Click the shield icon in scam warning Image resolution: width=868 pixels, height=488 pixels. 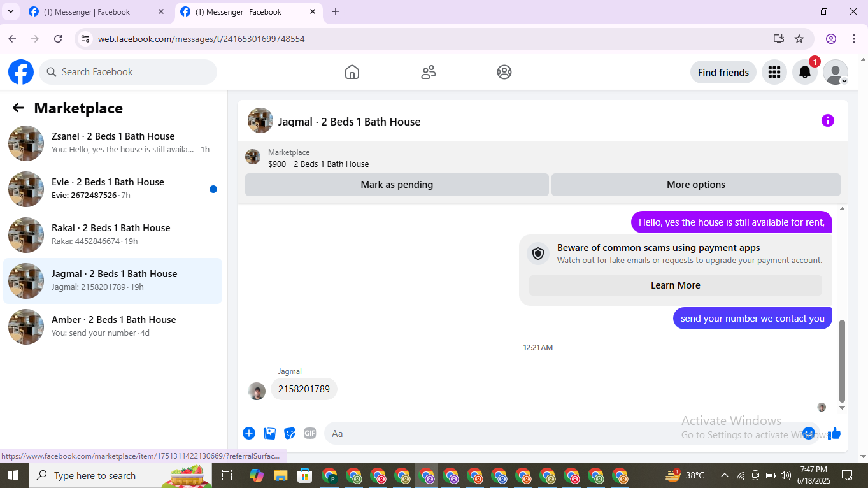pos(538,254)
